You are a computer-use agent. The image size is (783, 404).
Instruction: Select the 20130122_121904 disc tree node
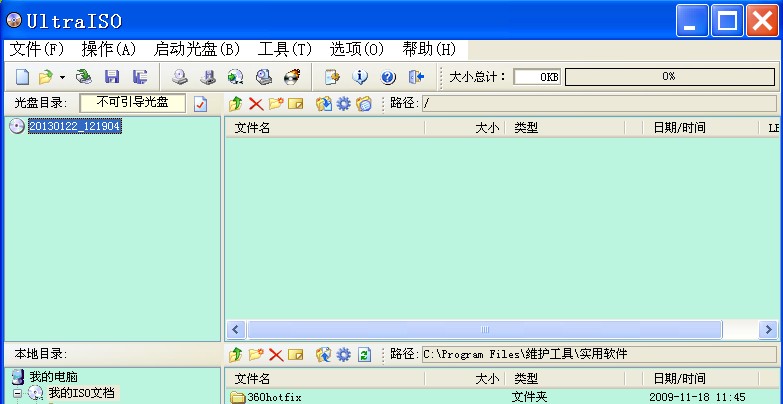(74, 126)
